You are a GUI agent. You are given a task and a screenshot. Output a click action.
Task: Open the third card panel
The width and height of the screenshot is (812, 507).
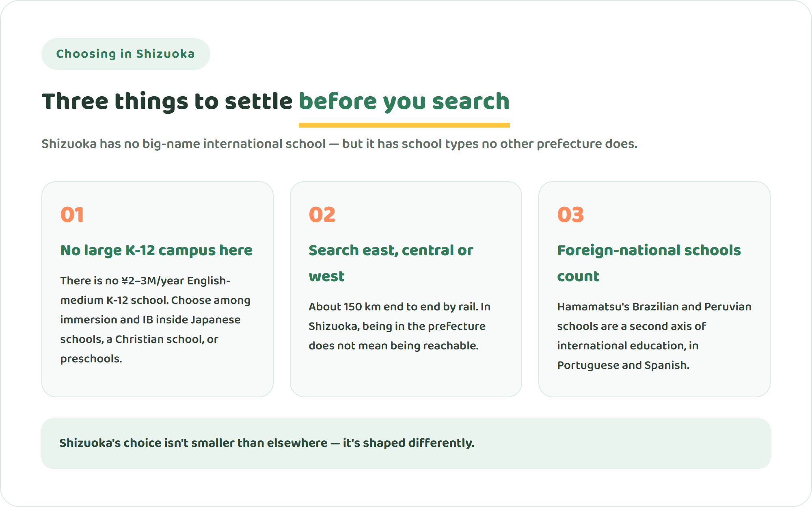(x=654, y=289)
